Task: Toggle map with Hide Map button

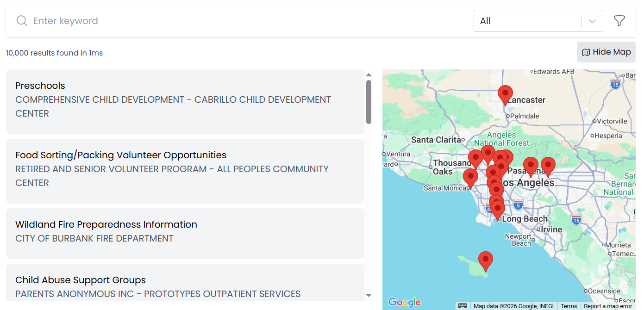Action: (606, 52)
